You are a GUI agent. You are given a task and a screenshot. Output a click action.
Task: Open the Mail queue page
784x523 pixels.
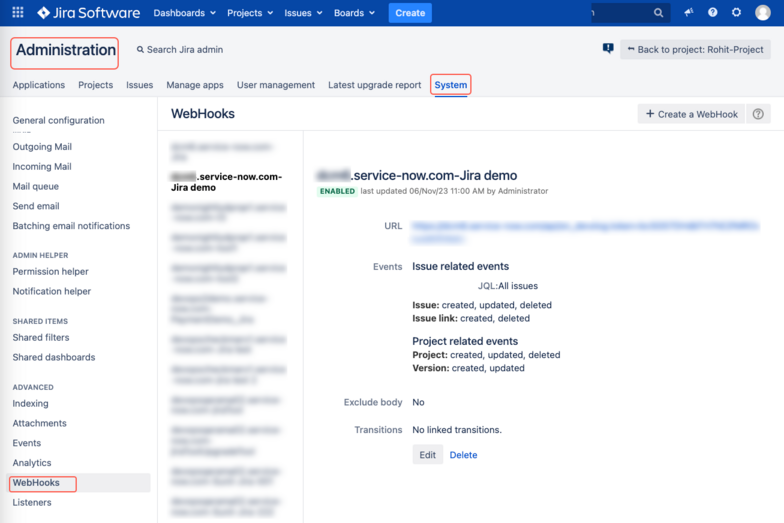click(x=36, y=186)
